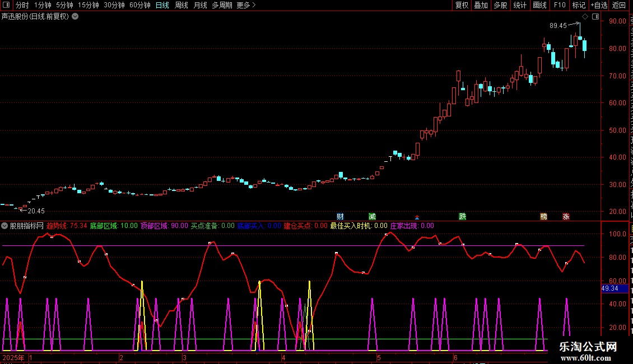Click the 财 financial marker icon

340,217
